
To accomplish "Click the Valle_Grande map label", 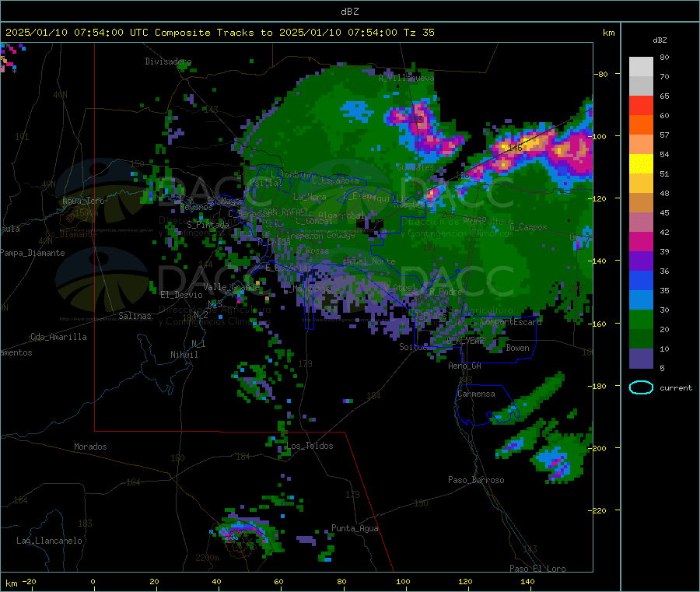I will [x=231, y=287].
